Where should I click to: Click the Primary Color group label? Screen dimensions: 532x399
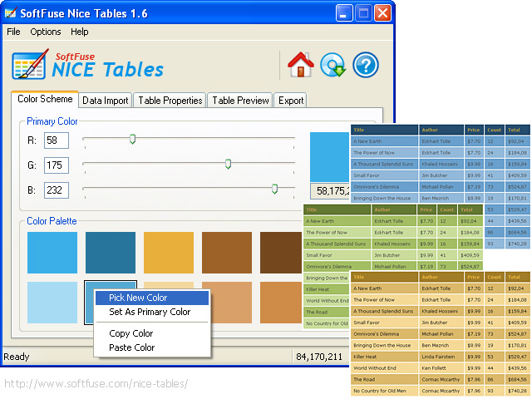click(x=52, y=121)
